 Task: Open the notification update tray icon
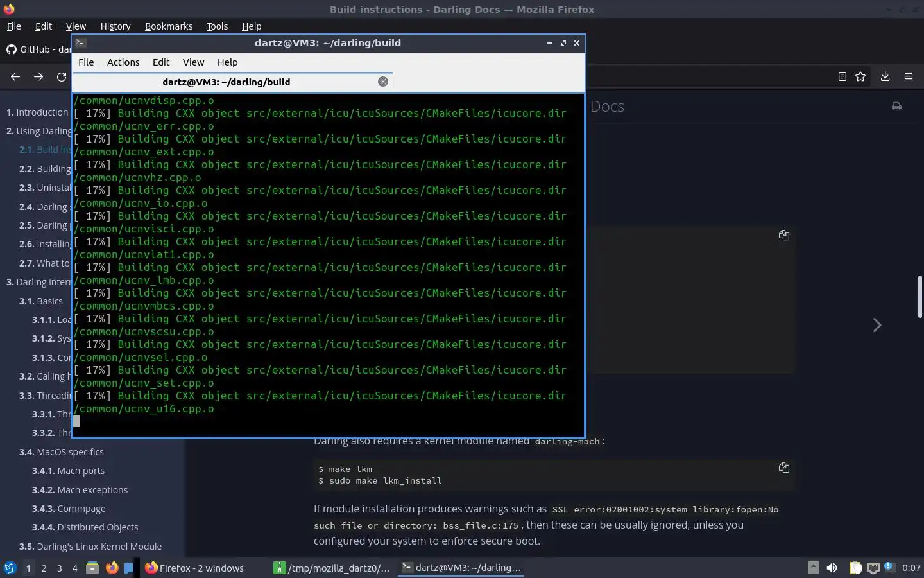coord(889,567)
